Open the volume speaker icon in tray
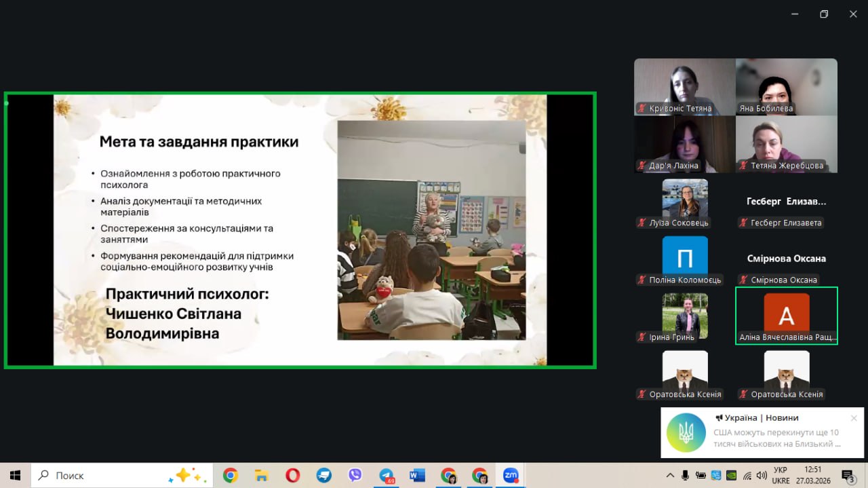The height and width of the screenshot is (488, 868). (762, 475)
